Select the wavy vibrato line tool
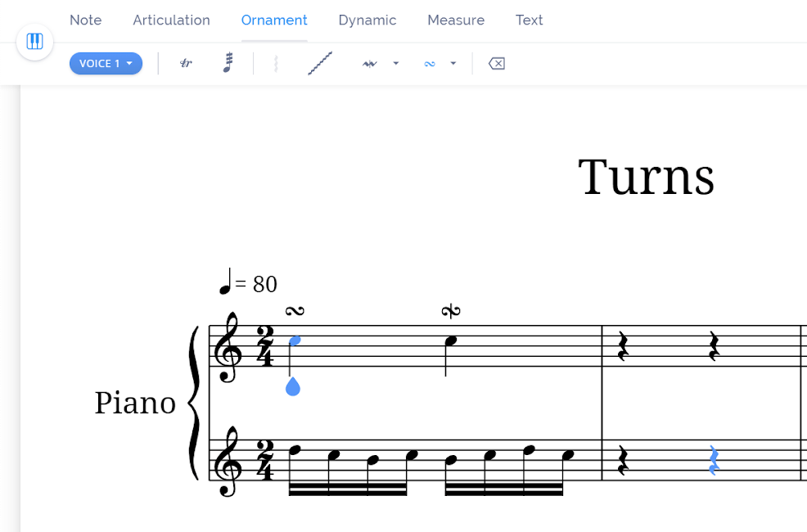This screenshot has width=807, height=532. pyautogui.click(x=370, y=63)
